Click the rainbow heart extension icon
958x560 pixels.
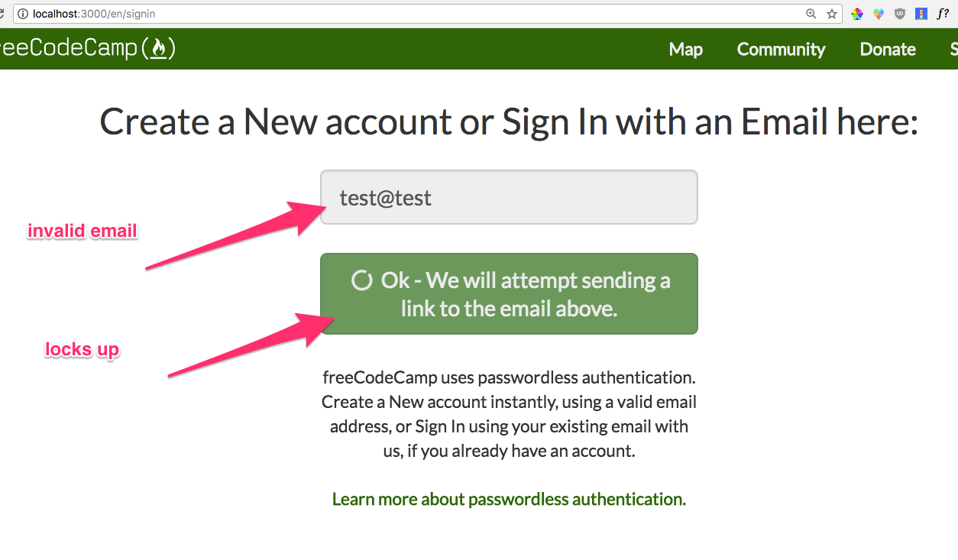click(x=878, y=13)
